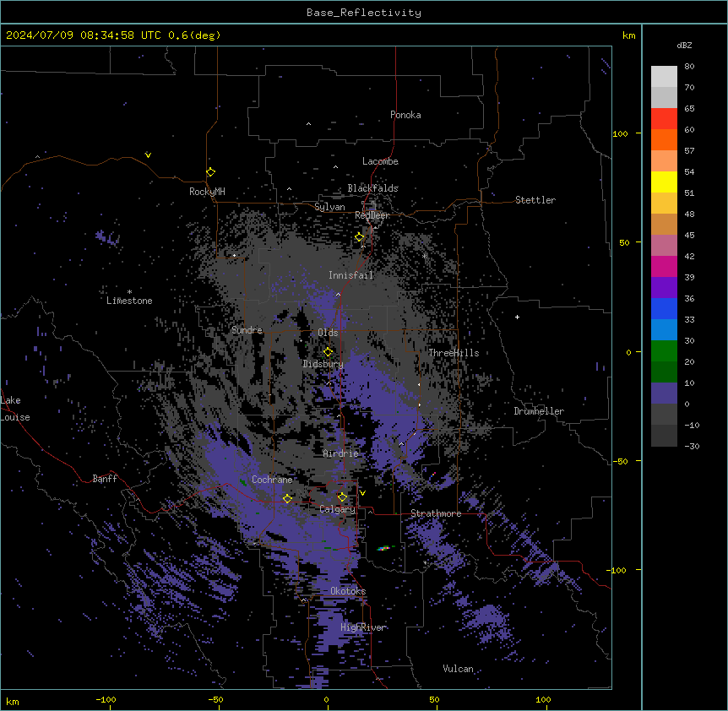This screenshot has width=728, height=711.
Task: Pick the light gray 80-70 dBZ legend swatch
Action: (664, 77)
